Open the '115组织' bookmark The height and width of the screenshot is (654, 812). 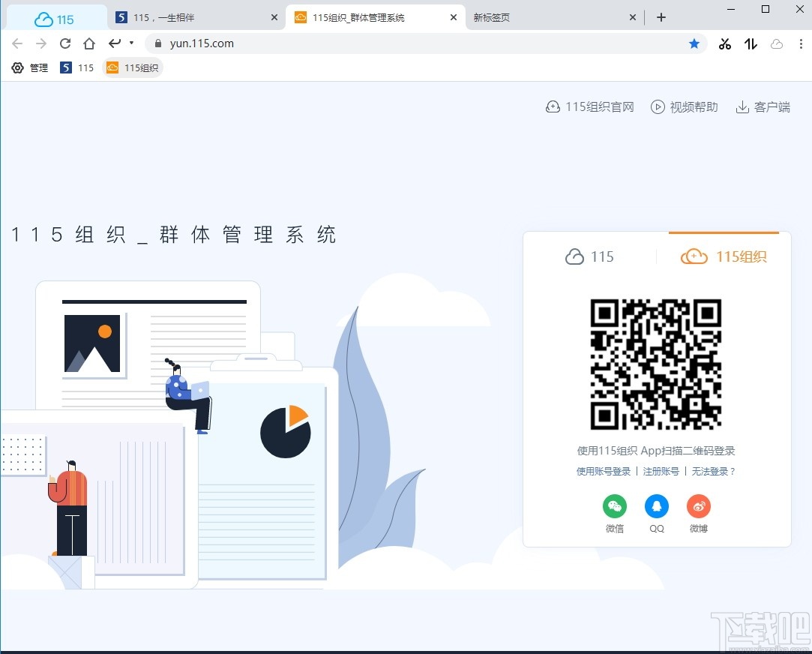click(133, 67)
